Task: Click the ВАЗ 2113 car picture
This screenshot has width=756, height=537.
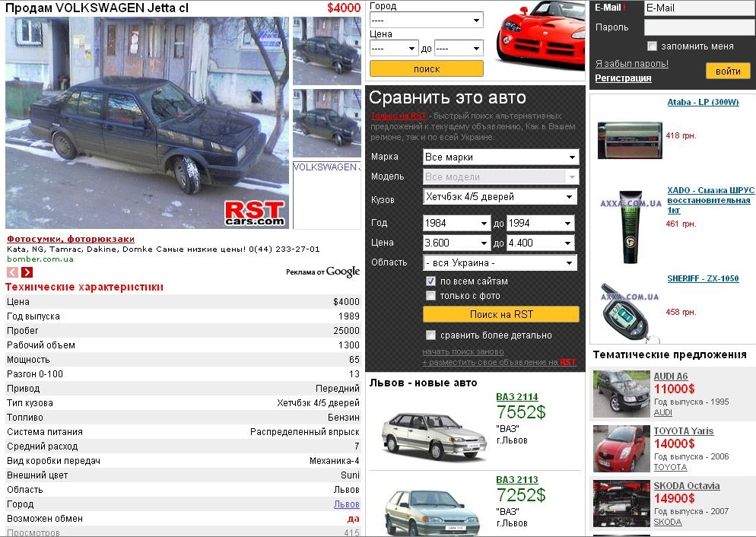Action: [x=432, y=513]
